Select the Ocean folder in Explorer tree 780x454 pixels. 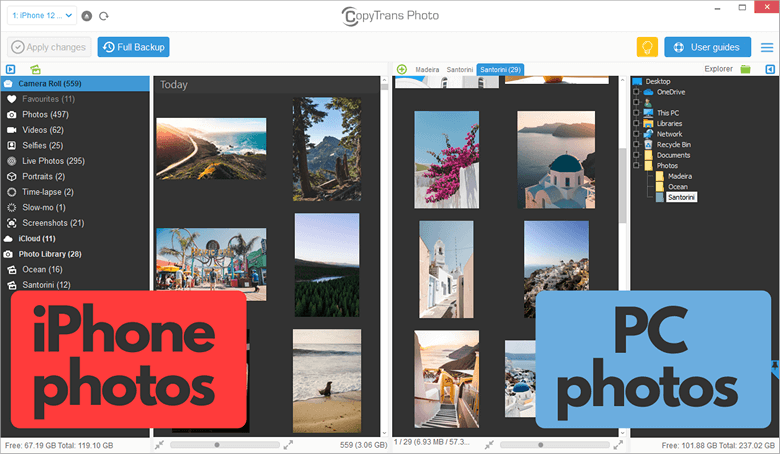click(678, 186)
